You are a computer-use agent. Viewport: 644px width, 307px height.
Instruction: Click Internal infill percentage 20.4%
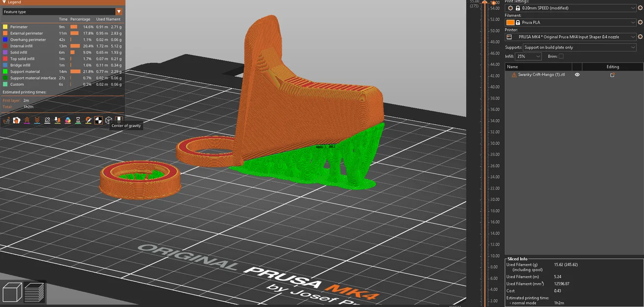[88, 46]
